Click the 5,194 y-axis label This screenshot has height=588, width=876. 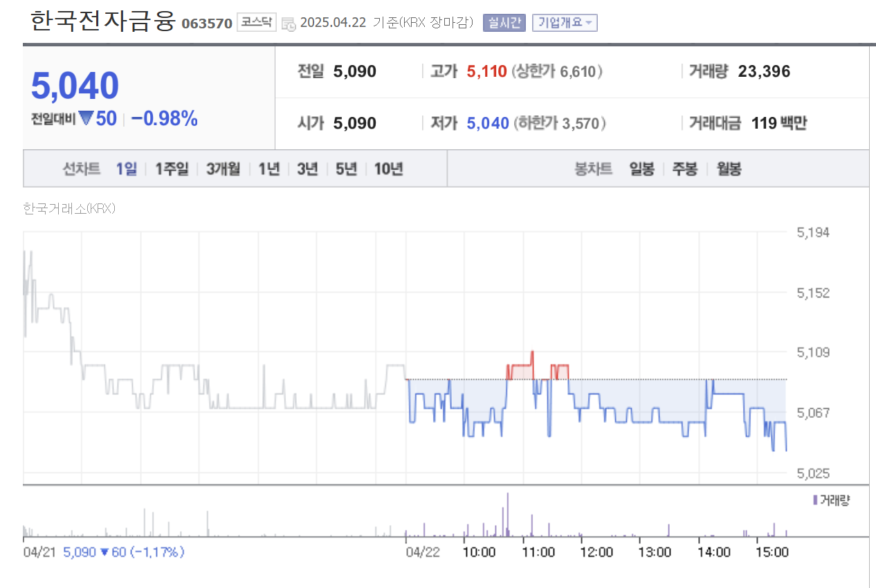(x=813, y=233)
